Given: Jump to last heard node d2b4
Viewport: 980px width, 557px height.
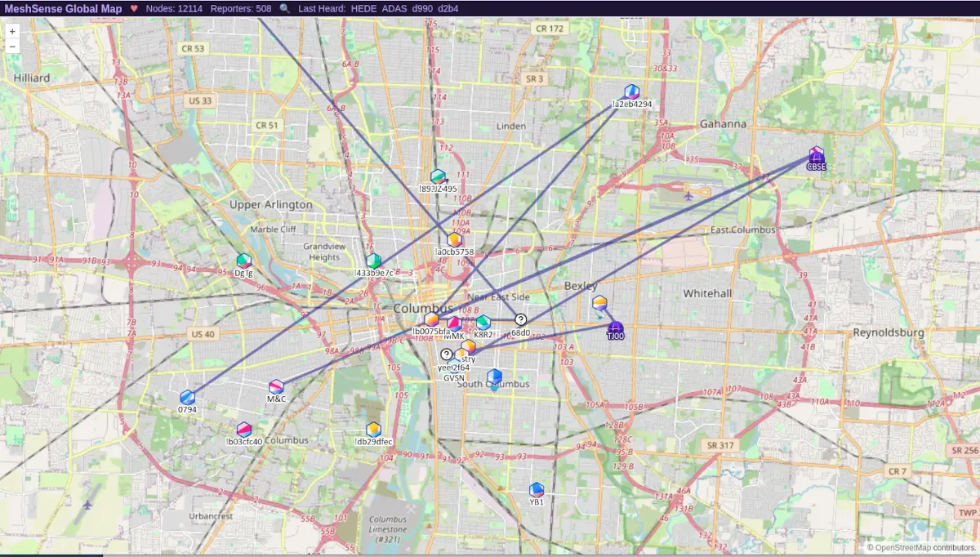Looking at the screenshot, I should [x=448, y=8].
